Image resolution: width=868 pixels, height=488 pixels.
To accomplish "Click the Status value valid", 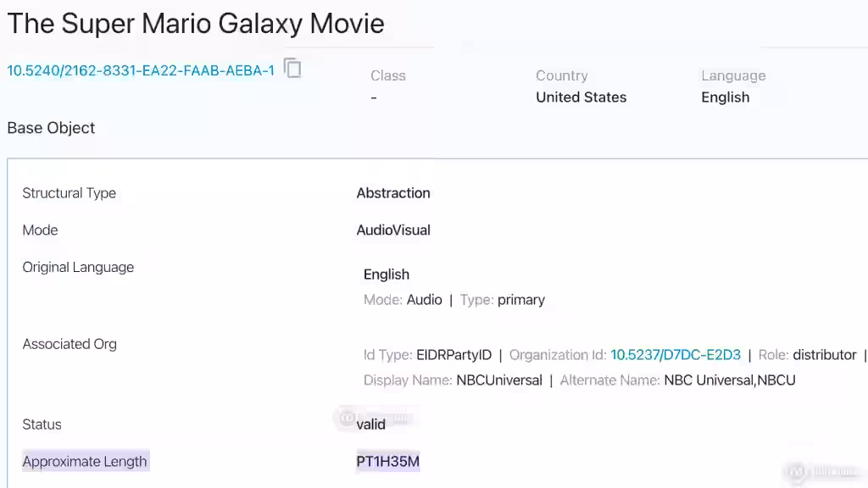I will coord(370,424).
